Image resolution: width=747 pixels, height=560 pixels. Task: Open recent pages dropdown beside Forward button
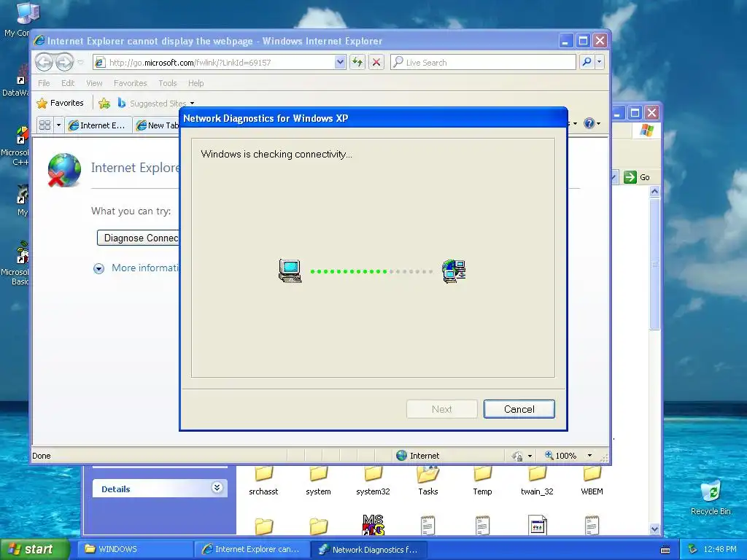click(80, 63)
